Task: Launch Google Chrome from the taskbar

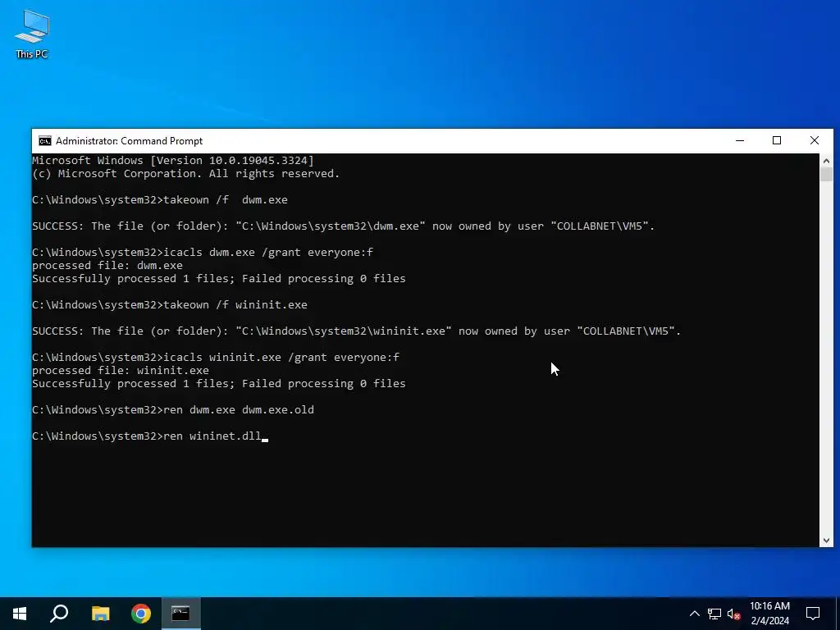Action: [x=141, y=614]
